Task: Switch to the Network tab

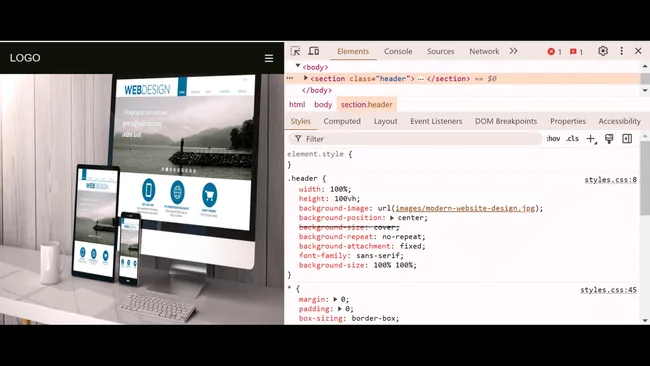Action: click(x=484, y=51)
